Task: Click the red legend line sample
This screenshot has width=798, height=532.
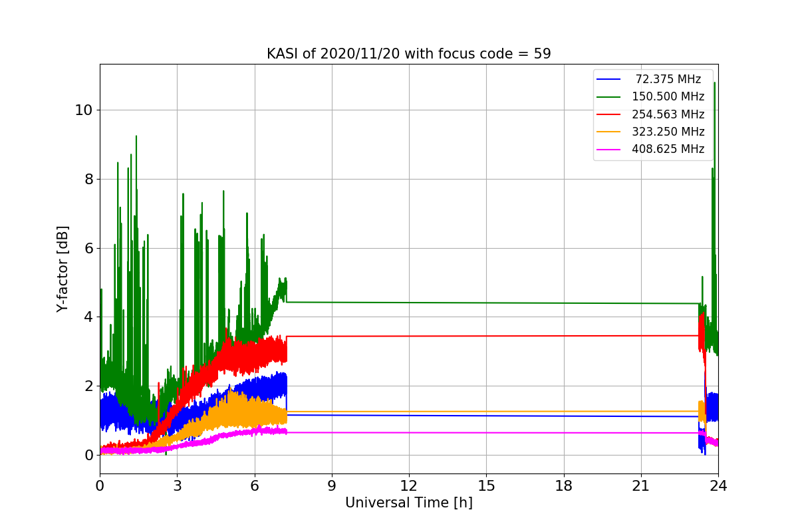Action: (609, 114)
